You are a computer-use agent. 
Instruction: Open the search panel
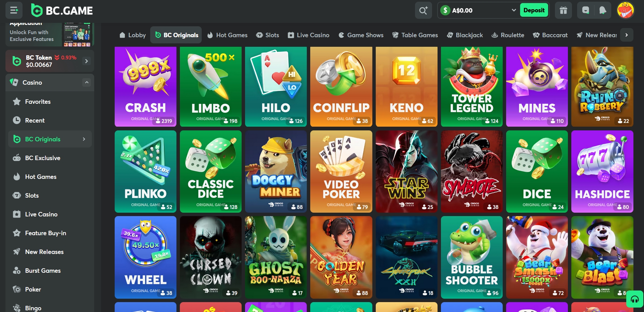423,10
